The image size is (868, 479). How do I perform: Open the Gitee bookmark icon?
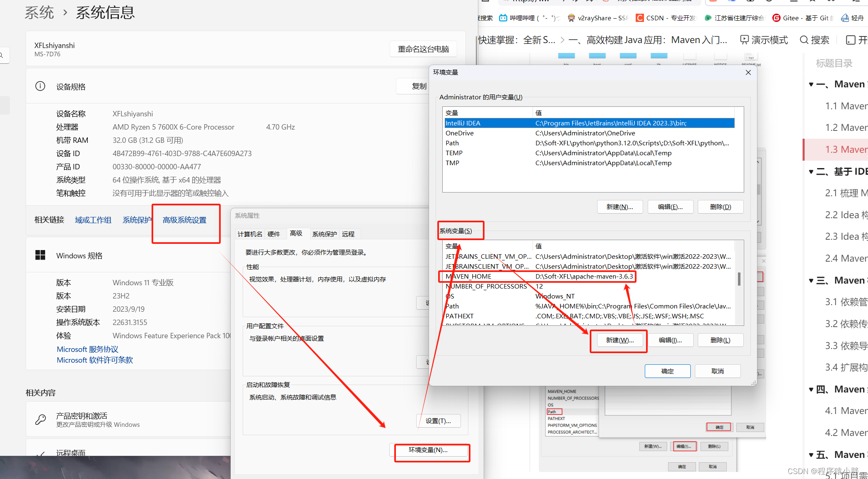click(776, 18)
